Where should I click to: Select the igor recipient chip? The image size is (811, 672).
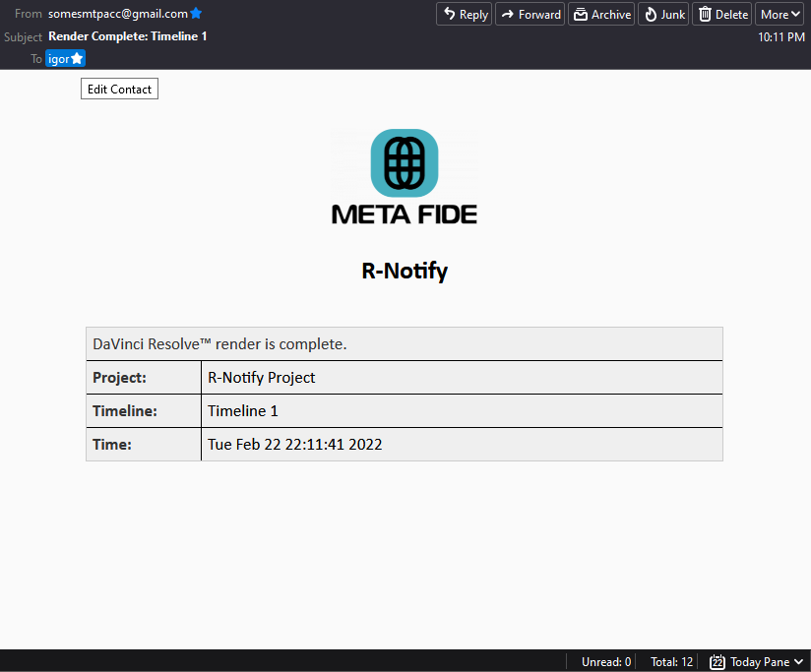tap(59, 58)
